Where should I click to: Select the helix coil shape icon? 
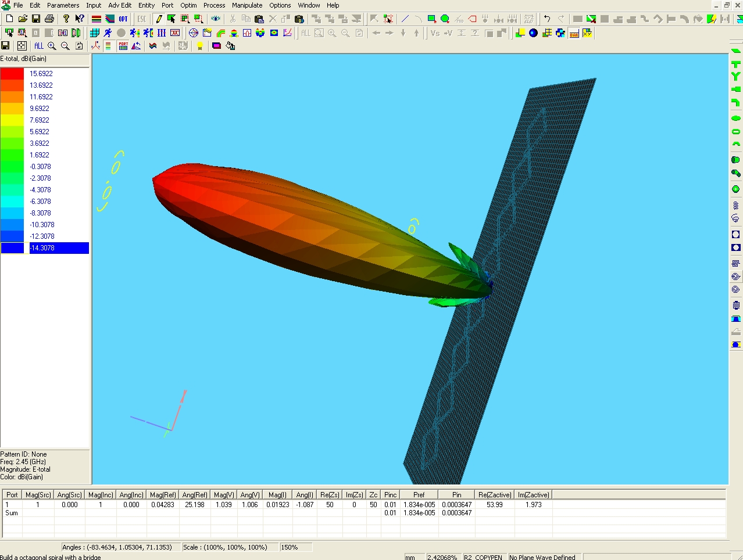(735, 205)
